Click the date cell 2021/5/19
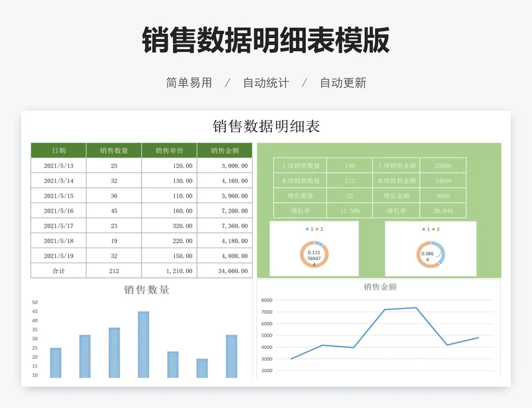Image resolution: width=532 pixels, height=408 pixels. [59, 256]
